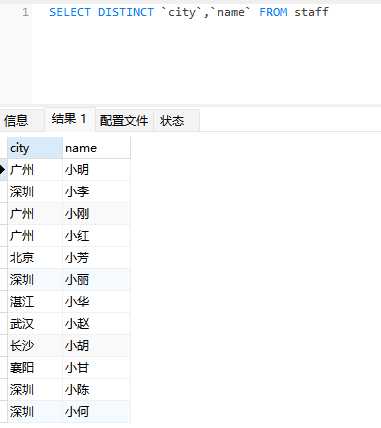
Task: Select the city cell 北京
Action: [x=35, y=258]
